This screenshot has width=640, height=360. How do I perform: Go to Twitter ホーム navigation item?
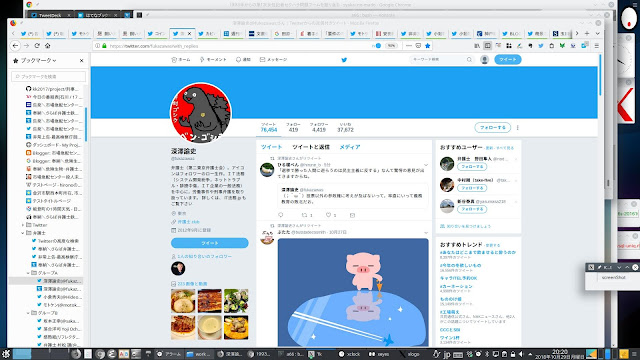181,60
